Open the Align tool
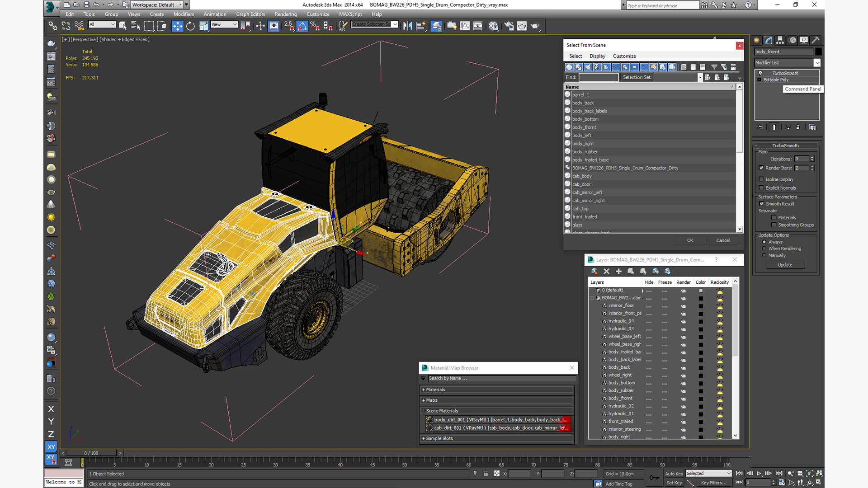The image size is (868, 488). [420, 26]
